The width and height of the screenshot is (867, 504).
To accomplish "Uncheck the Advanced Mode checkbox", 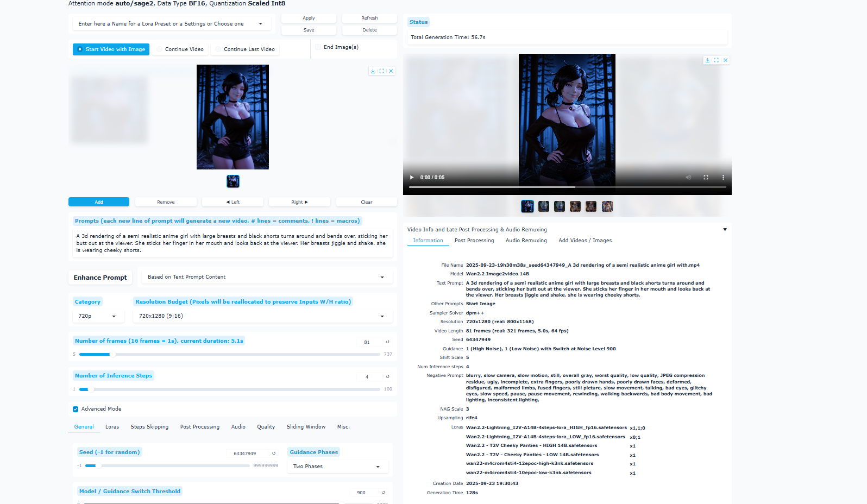I will (76, 409).
